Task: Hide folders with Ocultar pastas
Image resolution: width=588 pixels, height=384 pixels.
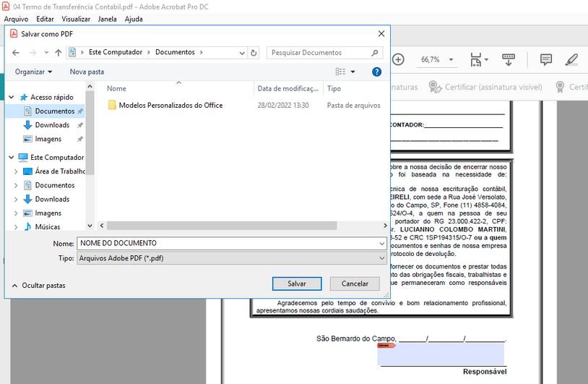Action: coord(39,286)
